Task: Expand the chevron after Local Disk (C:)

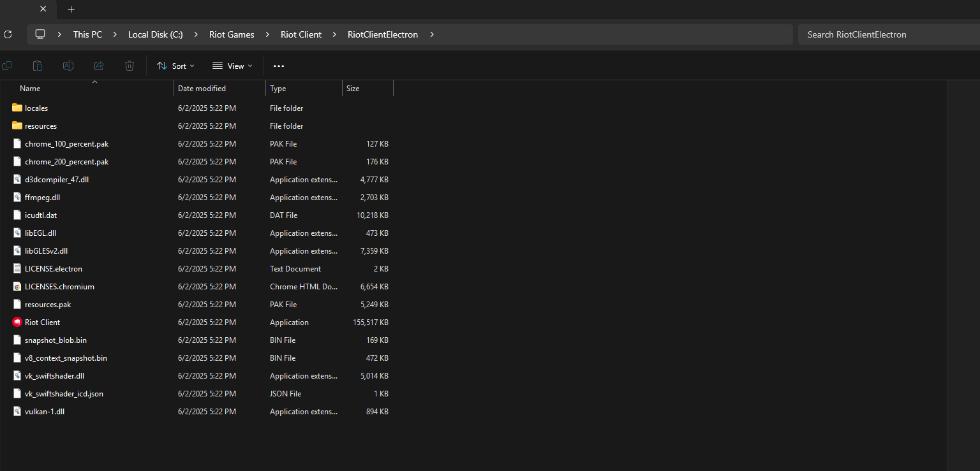Action: 196,34
